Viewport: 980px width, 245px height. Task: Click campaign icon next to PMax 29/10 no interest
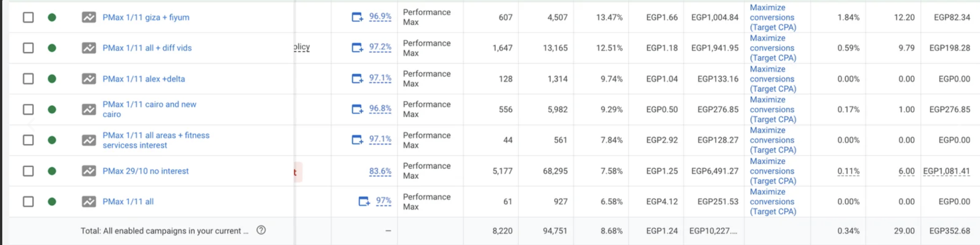click(x=89, y=171)
